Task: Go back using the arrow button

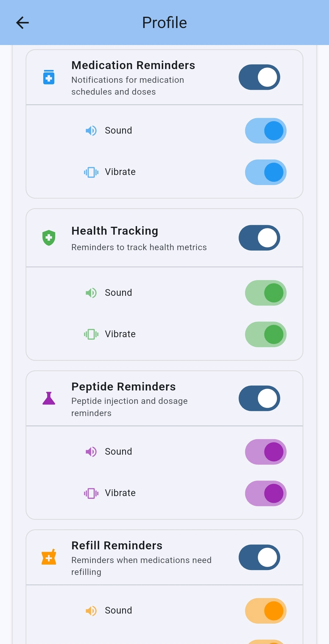Action: tap(22, 23)
